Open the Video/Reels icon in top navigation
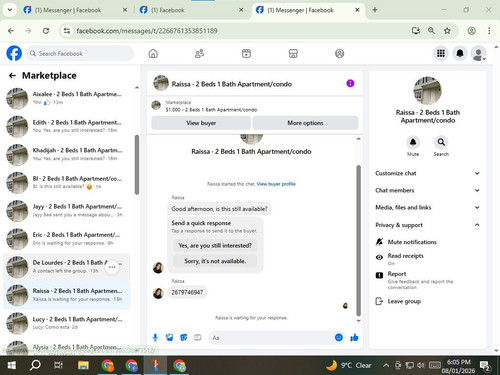Image resolution: width=500 pixels, height=375 pixels. point(246,53)
